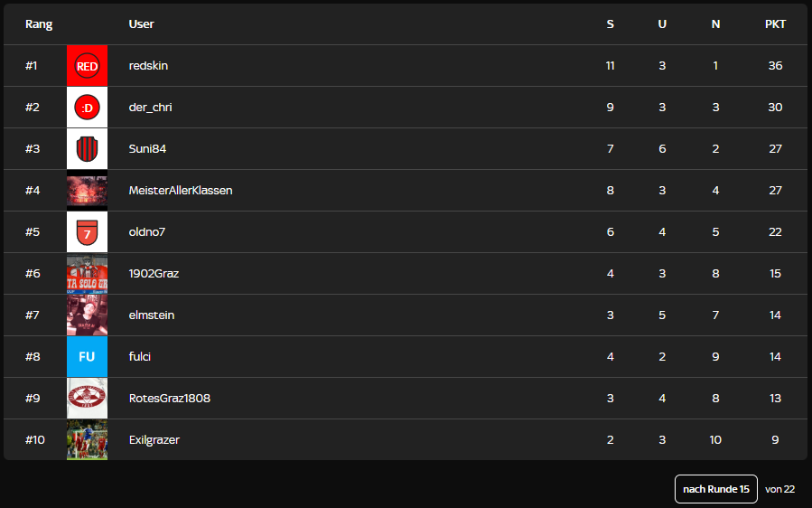Click RotesGraz1808's club crest avatar
The height and width of the screenshot is (508, 812).
[x=87, y=399]
